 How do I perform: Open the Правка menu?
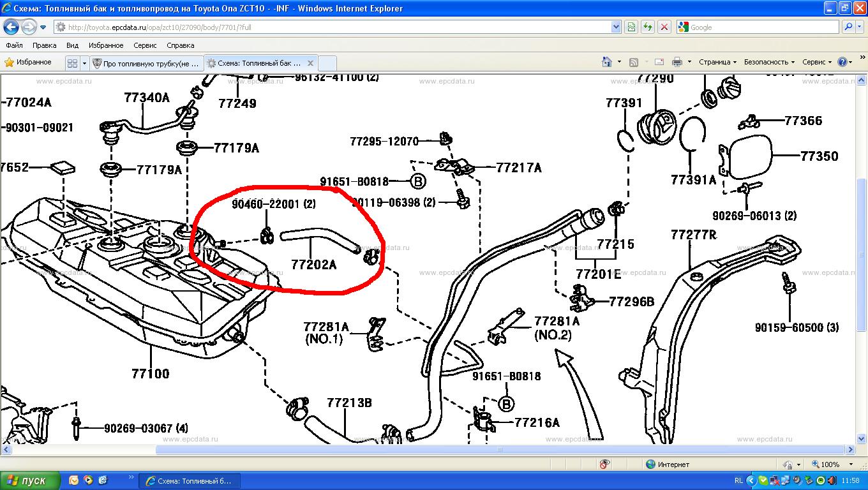(x=44, y=45)
